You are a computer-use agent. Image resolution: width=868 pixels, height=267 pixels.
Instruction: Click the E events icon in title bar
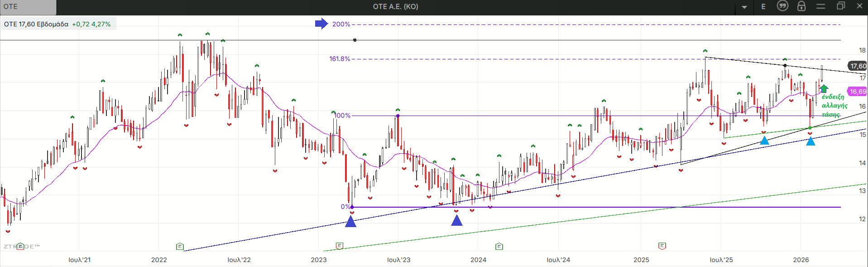[x=763, y=6]
